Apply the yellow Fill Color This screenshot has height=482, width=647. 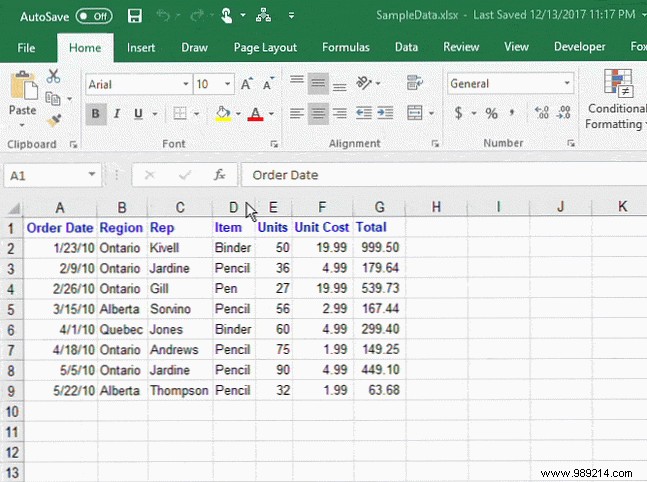pyautogui.click(x=223, y=113)
